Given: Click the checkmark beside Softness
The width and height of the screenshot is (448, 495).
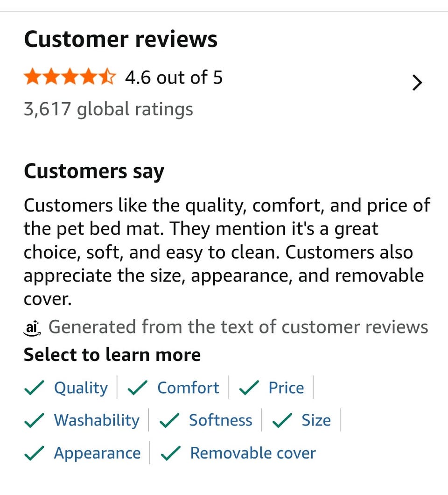Looking at the screenshot, I should point(170,421).
